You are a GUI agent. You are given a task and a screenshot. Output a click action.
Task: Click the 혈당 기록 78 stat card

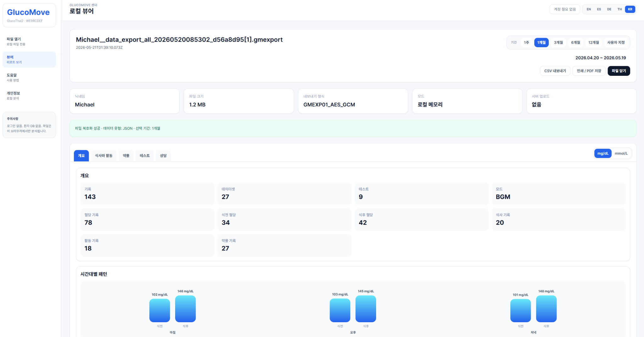pyautogui.click(x=147, y=220)
